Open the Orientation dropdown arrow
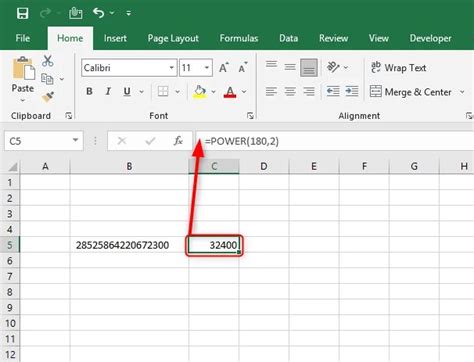 click(x=346, y=67)
